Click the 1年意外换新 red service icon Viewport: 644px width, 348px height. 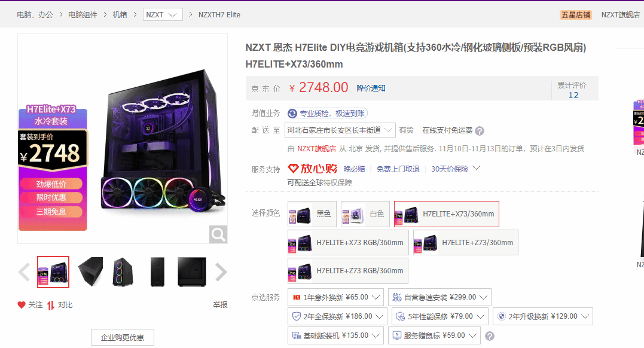click(x=297, y=297)
